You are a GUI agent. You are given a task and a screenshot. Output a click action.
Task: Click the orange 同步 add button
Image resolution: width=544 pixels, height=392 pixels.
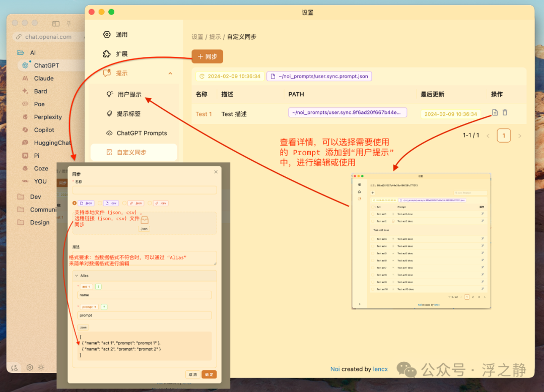pyautogui.click(x=208, y=56)
